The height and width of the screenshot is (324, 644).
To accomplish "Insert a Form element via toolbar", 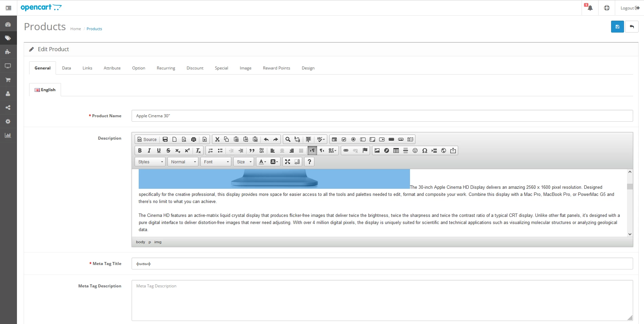I will coord(334,139).
